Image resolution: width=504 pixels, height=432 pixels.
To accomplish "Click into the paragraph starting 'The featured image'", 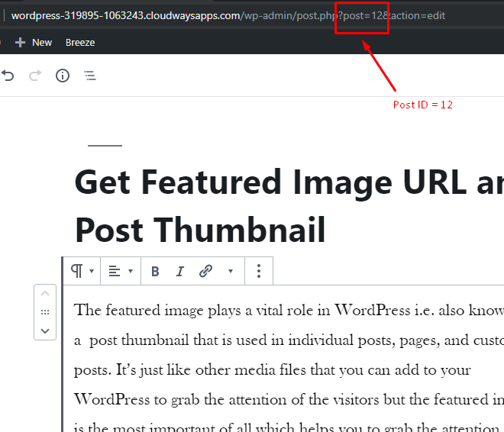I will [x=289, y=311].
